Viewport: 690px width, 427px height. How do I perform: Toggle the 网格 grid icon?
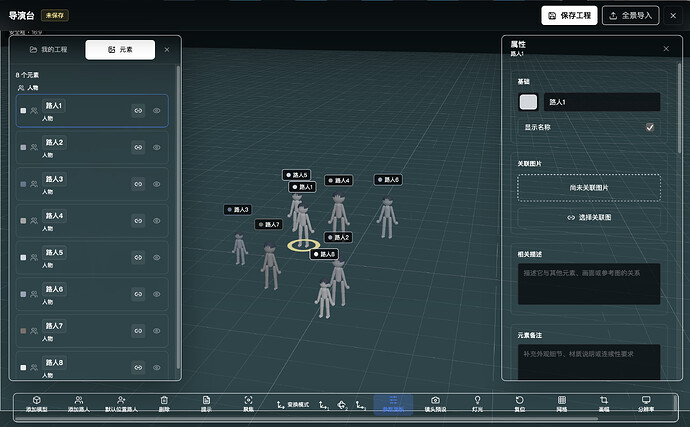point(562,400)
